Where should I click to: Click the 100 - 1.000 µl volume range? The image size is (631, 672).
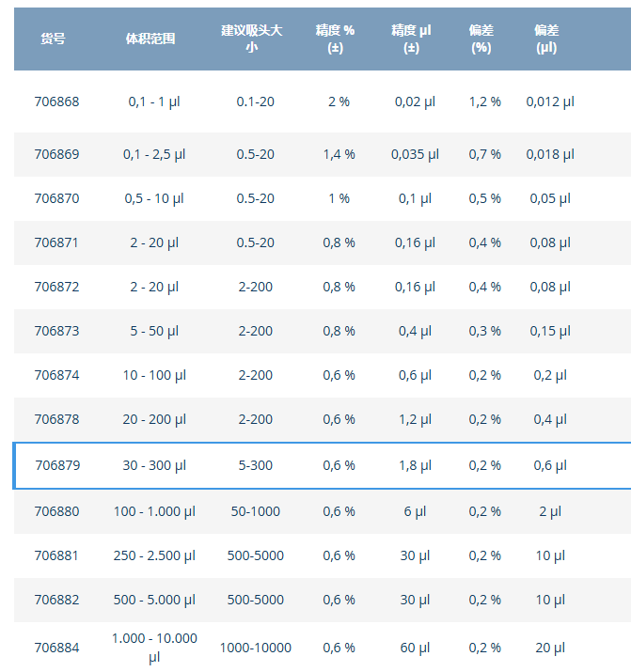pos(154,511)
